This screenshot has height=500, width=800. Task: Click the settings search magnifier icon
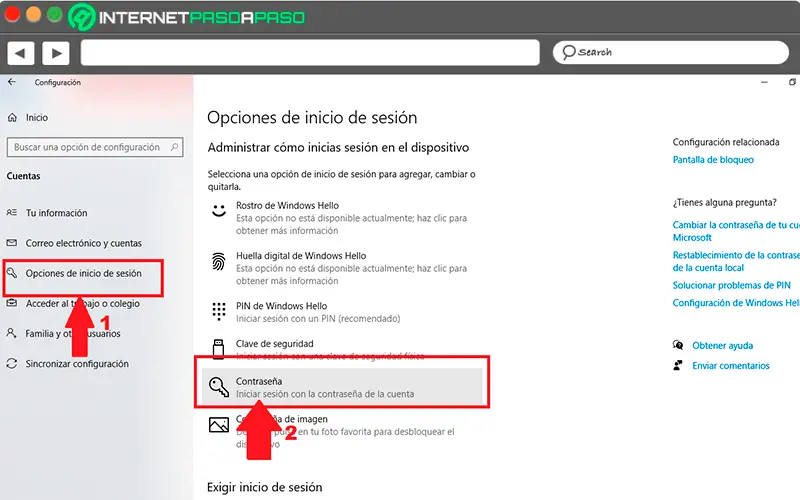coord(174,147)
